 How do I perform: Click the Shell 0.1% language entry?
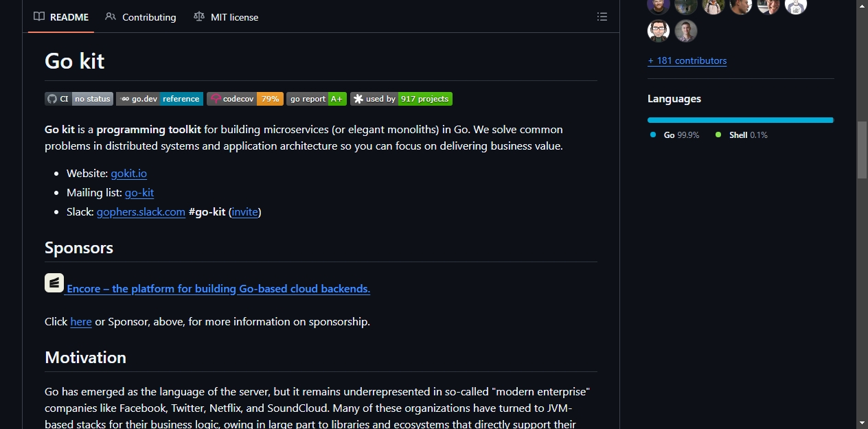[x=749, y=135]
